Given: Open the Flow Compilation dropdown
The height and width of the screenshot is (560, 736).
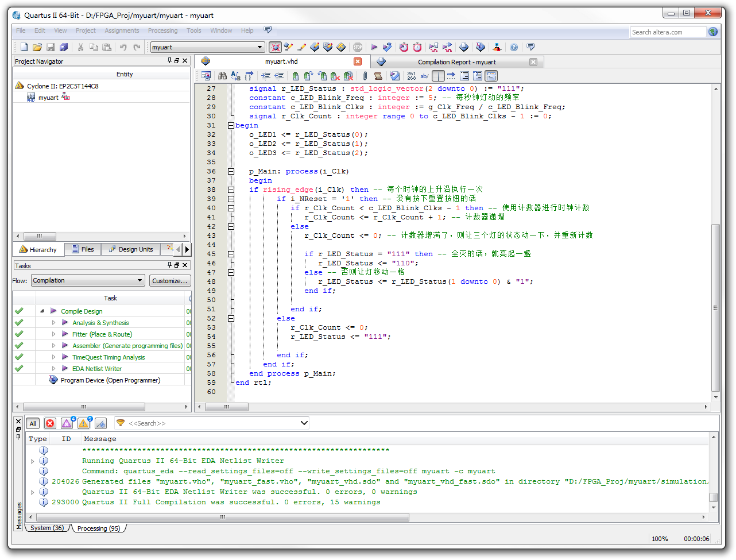Looking at the screenshot, I should 88,280.
